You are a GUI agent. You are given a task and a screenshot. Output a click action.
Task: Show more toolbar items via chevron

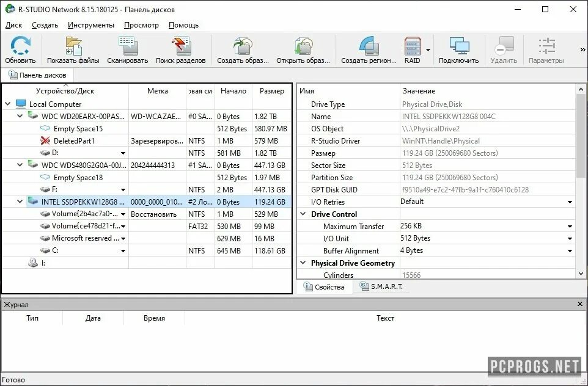pyautogui.click(x=582, y=49)
